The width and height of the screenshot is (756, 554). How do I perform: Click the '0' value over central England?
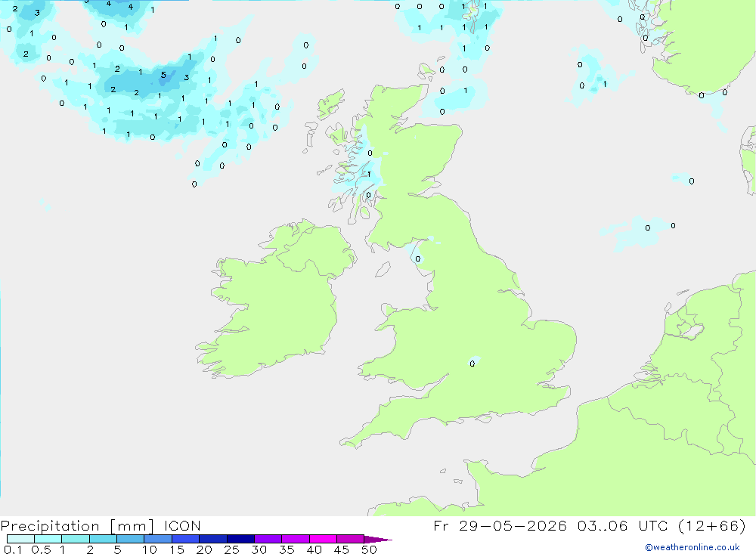pos(472,364)
